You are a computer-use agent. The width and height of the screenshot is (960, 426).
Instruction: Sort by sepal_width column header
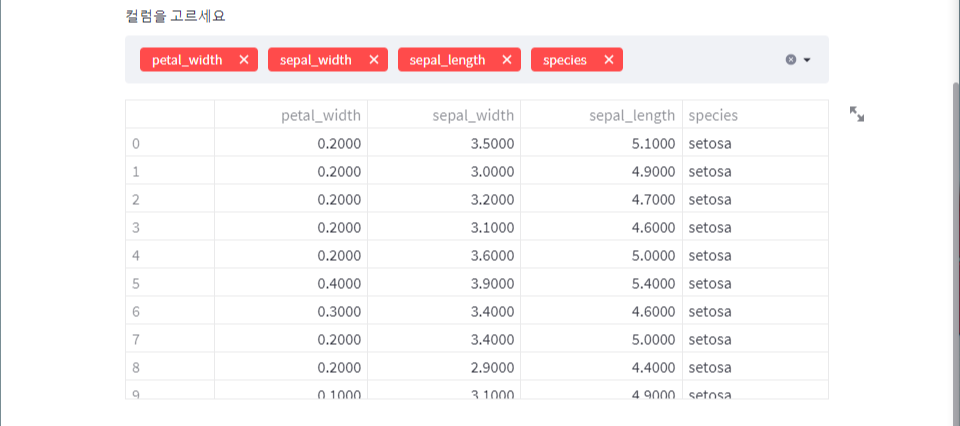(444, 114)
